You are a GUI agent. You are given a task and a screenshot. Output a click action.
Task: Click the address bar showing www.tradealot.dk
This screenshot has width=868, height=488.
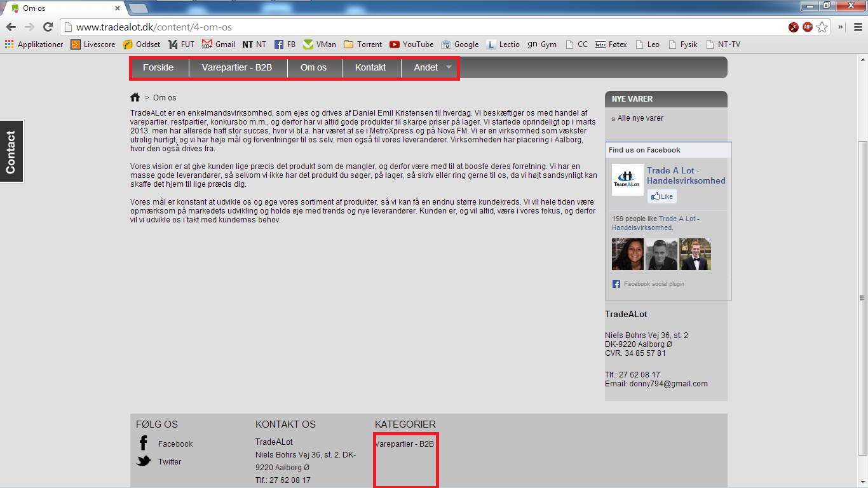[x=424, y=27]
